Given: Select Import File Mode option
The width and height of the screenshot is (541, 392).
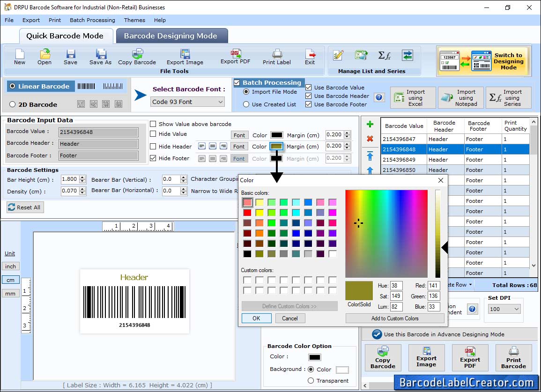Looking at the screenshot, I should pyautogui.click(x=246, y=92).
